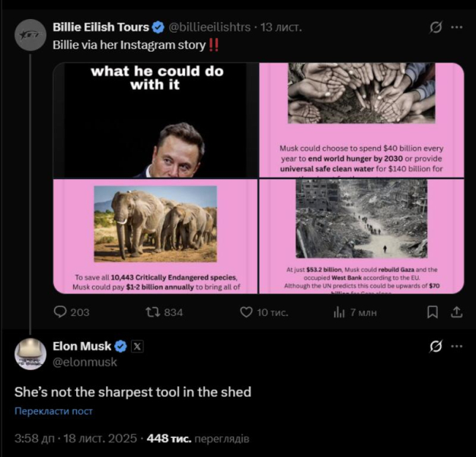Open Billie Eilish Tours profile avatar
This screenshot has width=476, height=457.
point(30,35)
